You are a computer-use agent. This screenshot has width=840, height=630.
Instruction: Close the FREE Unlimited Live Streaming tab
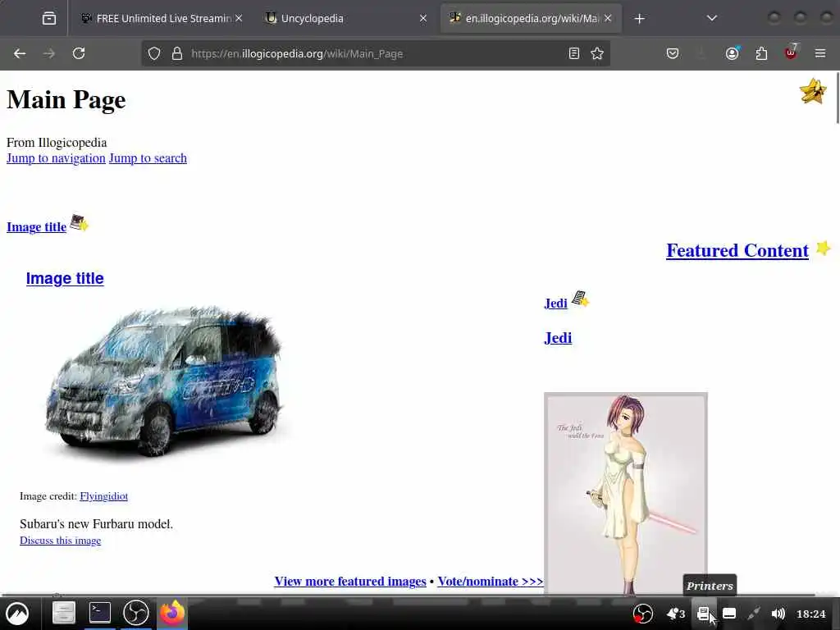[239, 18]
